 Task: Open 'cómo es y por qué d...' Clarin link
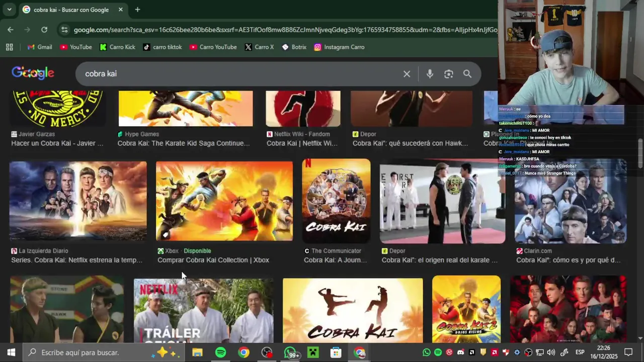tap(569, 260)
